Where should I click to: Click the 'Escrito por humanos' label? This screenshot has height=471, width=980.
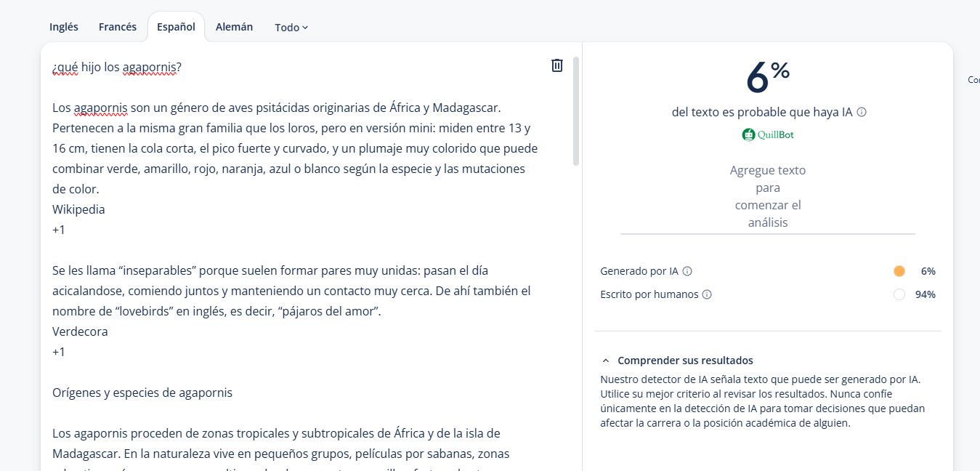click(649, 294)
